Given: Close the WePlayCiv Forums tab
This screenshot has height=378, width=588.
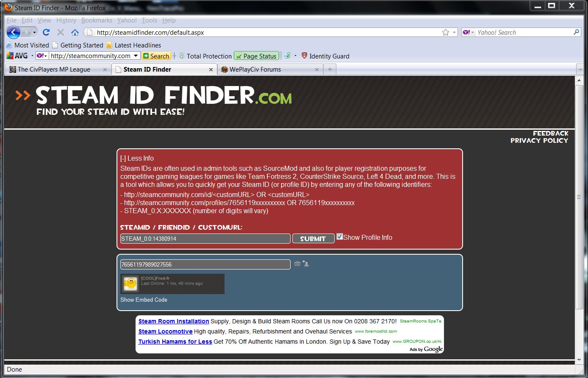Looking at the screenshot, I should [x=317, y=69].
